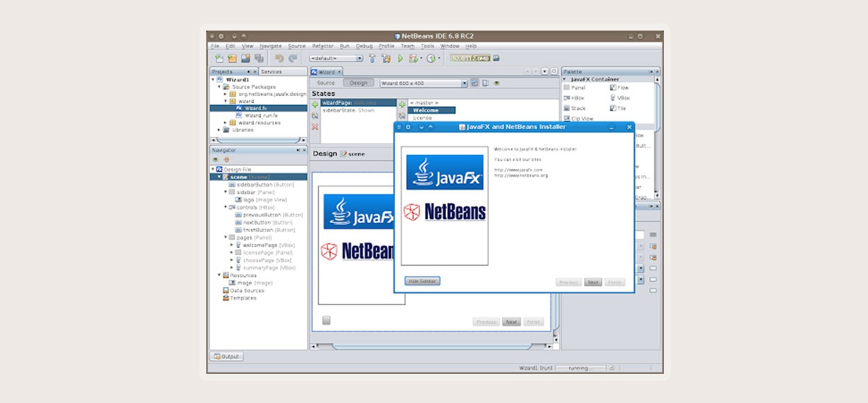Choose the HBox container from the Palette
The width and height of the screenshot is (868, 403).
[x=574, y=98]
